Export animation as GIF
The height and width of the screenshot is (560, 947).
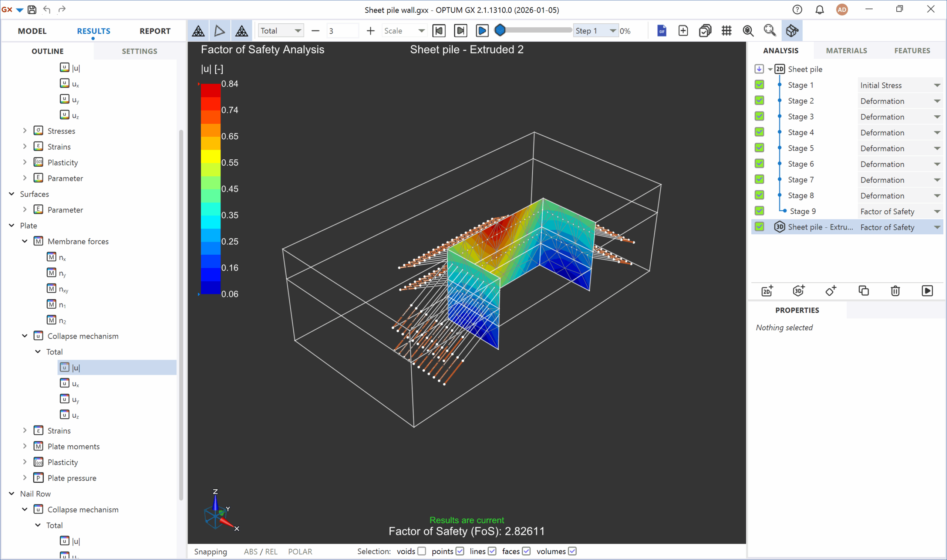coord(661,31)
